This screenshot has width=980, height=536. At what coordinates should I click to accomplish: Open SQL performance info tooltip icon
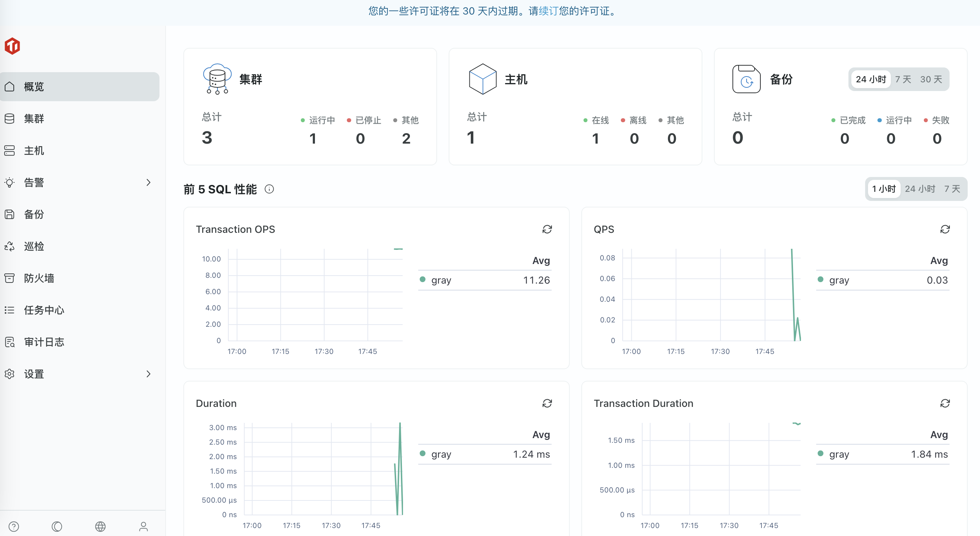click(x=269, y=189)
